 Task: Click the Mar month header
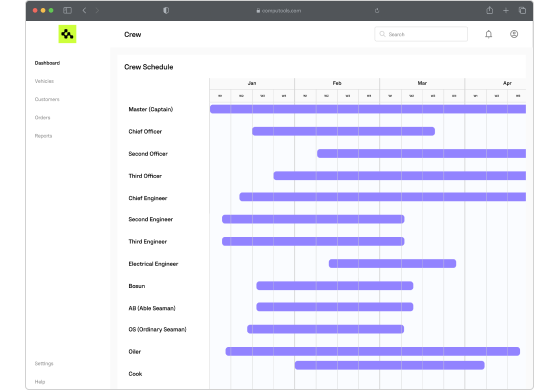(x=422, y=83)
